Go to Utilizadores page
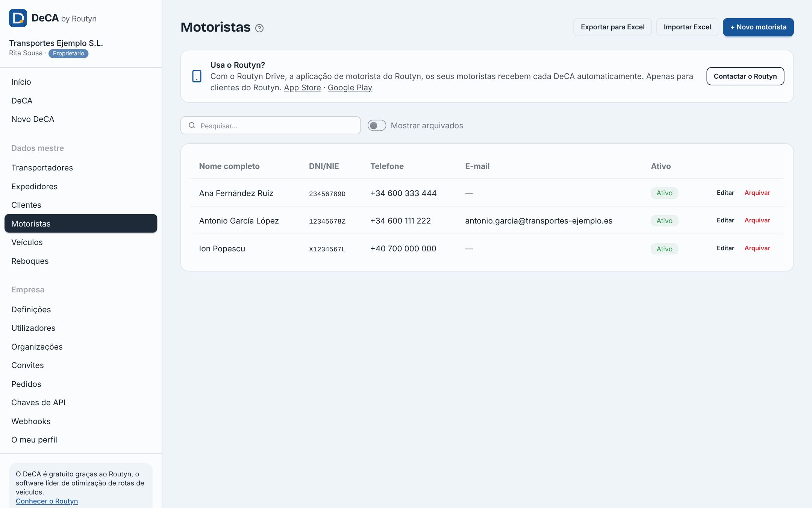 (x=81, y=328)
